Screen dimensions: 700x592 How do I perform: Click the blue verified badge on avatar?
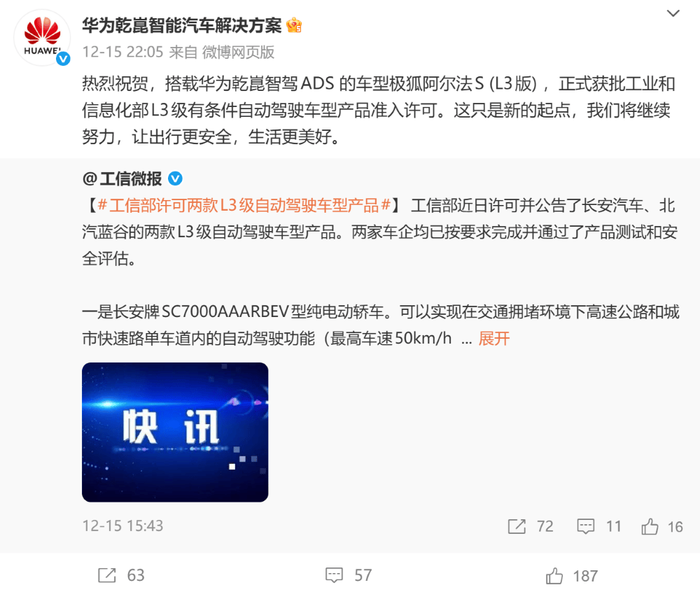pyautogui.click(x=63, y=59)
